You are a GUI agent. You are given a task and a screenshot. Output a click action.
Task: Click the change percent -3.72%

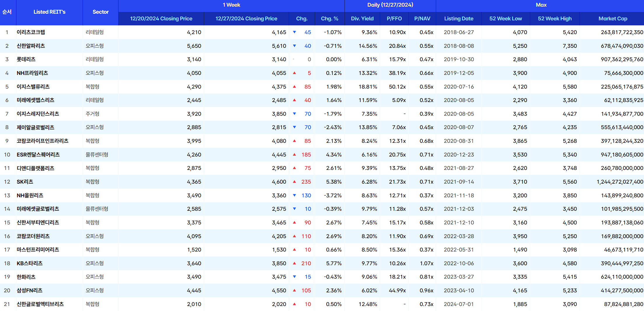click(x=333, y=195)
